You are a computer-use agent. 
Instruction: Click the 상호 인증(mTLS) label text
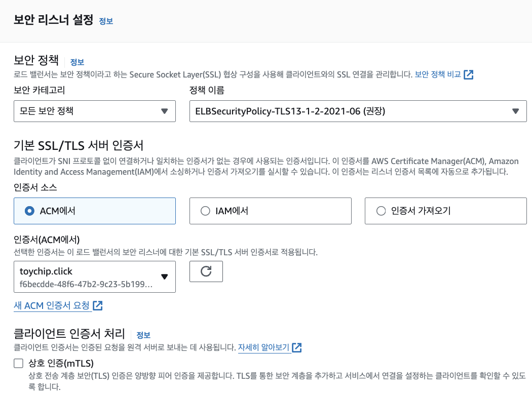click(x=61, y=363)
